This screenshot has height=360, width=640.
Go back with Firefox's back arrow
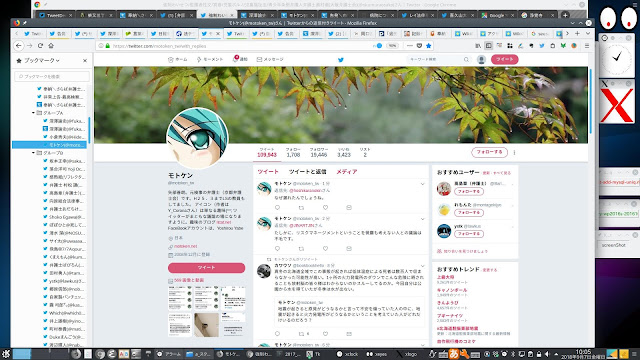point(19,46)
